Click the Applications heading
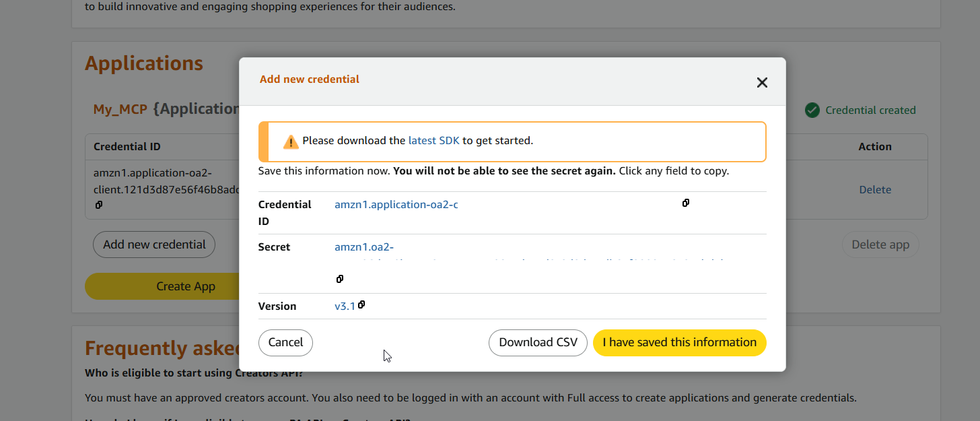The image size is (980, 421). (144, 63)
